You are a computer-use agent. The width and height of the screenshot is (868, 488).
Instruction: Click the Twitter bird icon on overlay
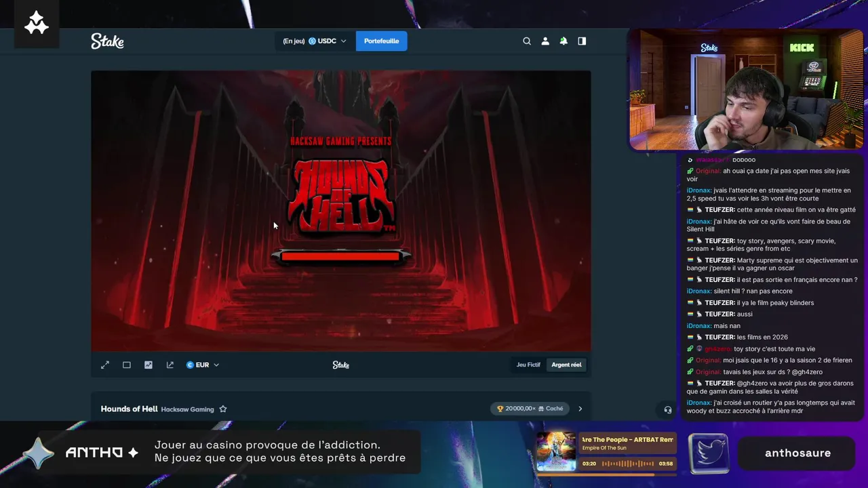tap(709, 453)
